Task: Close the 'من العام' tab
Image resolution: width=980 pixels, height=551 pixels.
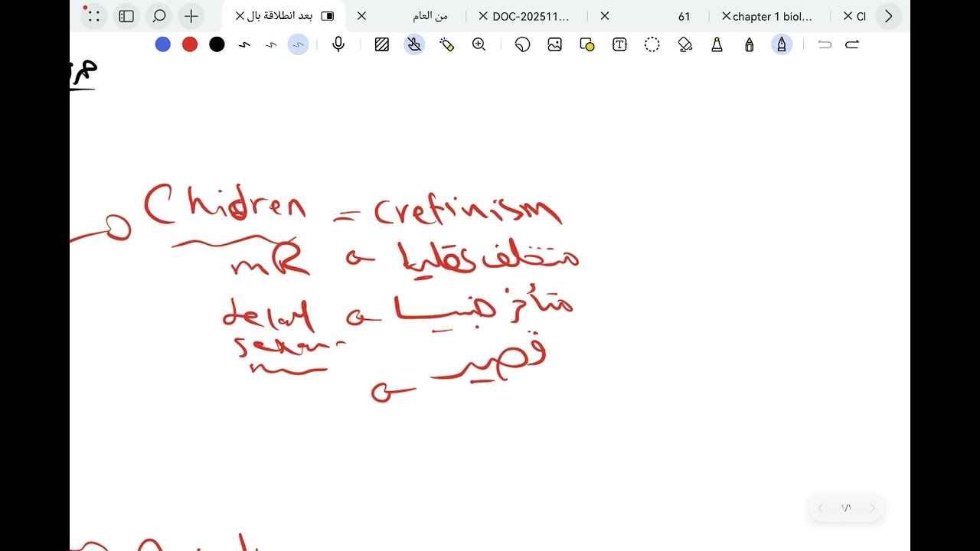Action: (x=362, y=16)
